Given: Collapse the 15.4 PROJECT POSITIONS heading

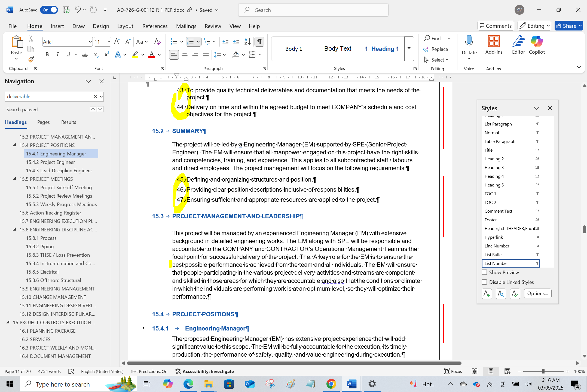Looking at the screenshot, I should (x=14, y=145).
